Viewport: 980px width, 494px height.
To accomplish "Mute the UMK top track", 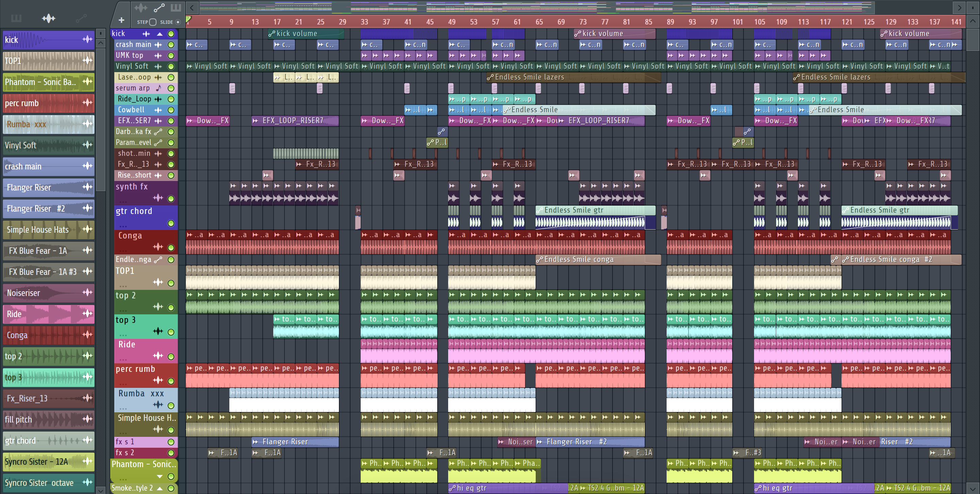I will pyautogui.click(x=171, y=55).
